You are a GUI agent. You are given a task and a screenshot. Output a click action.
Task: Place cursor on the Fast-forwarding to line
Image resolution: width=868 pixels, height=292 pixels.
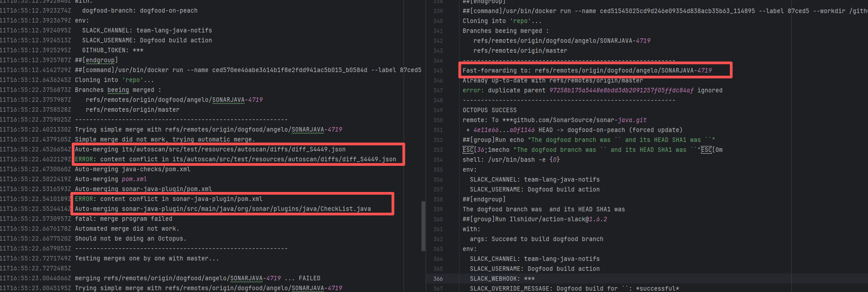click(x=587, y=71)
